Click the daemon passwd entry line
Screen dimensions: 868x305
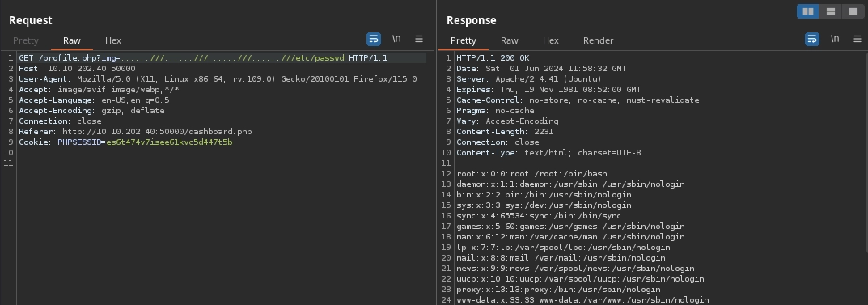(x=571, y=184)
